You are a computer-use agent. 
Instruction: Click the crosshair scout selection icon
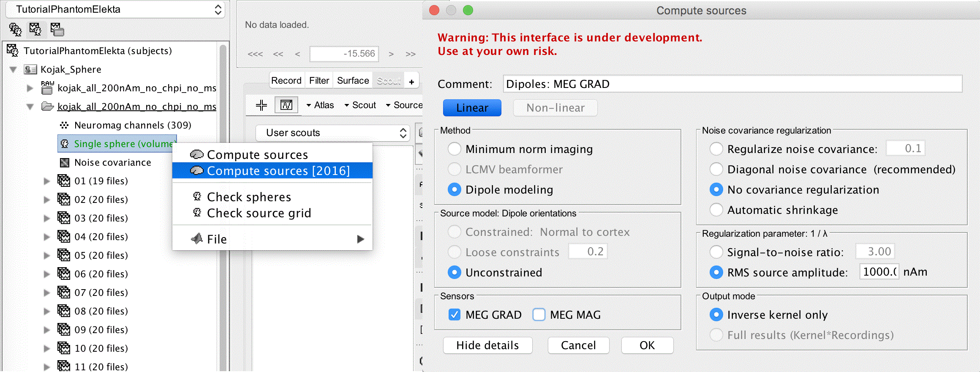pyautogui.click(x=261, y=105)
